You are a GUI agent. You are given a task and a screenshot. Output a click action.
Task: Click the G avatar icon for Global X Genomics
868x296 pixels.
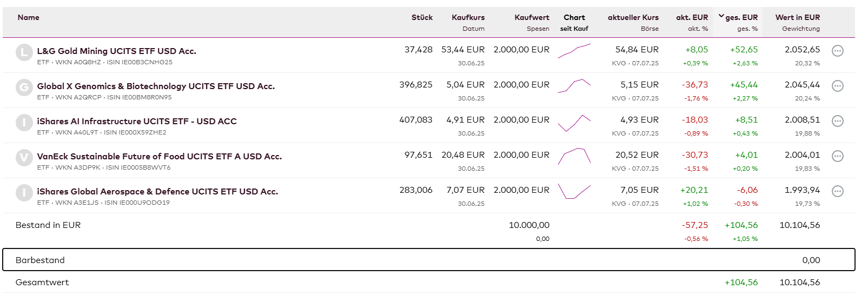24,88
